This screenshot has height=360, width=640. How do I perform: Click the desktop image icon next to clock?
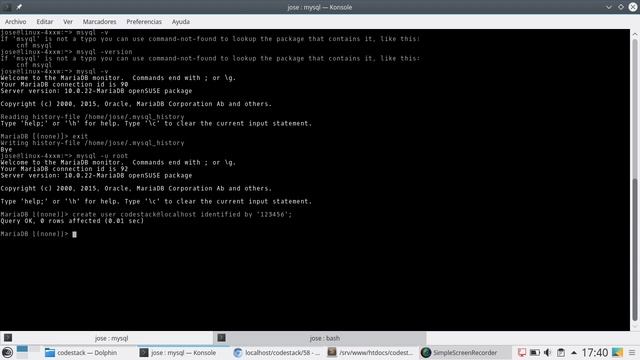617,353
